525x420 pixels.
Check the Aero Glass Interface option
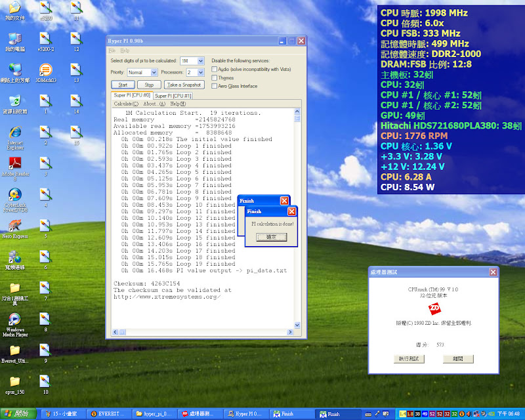[x=215, y=86]
